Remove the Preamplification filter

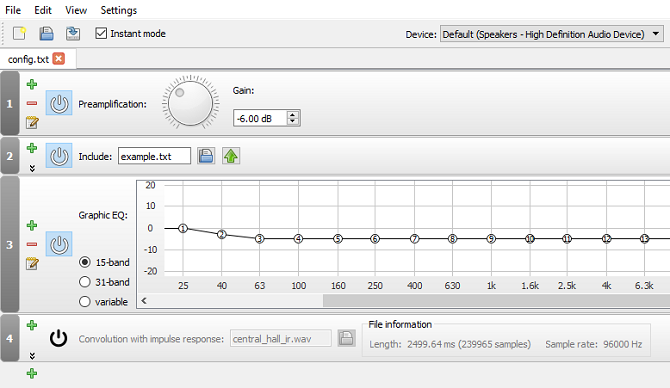click(x=32, y=103)
